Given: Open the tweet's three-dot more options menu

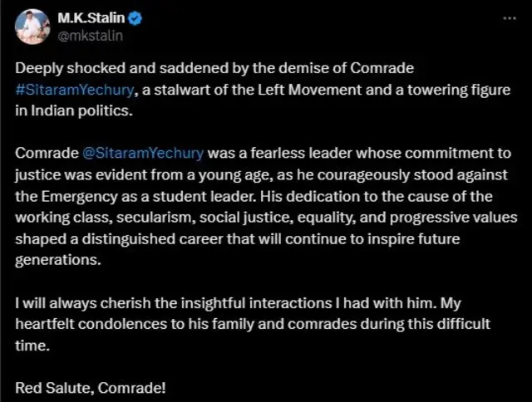Looking at the screenshot, I should (x=505, y=19).
